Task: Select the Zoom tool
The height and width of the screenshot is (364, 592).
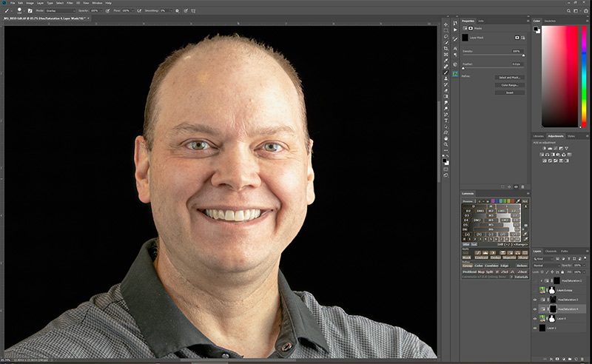Action: [x=446, y=144]
